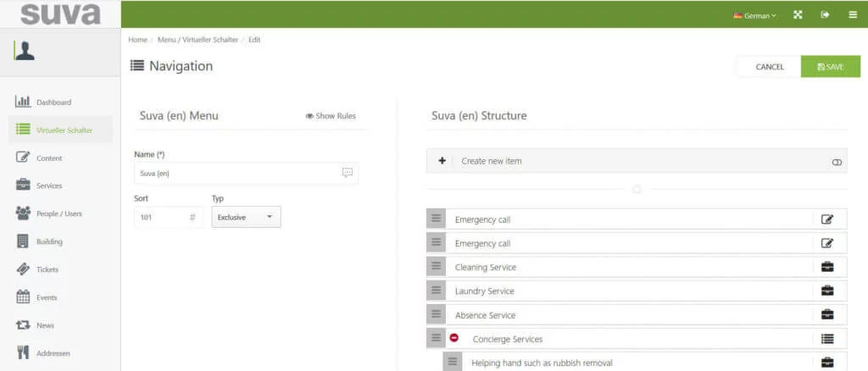Click the drag handle of Laundry Service
The width and height of the screenshot is (868, 371).
tap(436, 291)
